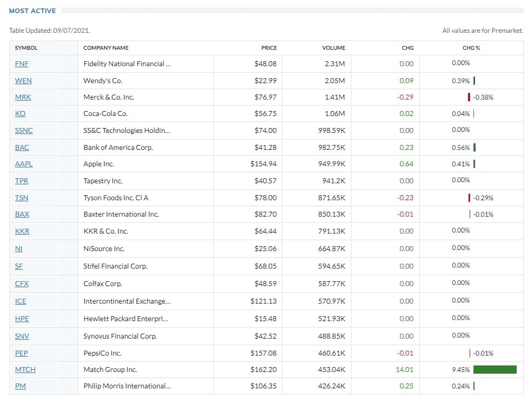
Task: Click the PepsiCo Inc. company name
Action: [102, 353]
